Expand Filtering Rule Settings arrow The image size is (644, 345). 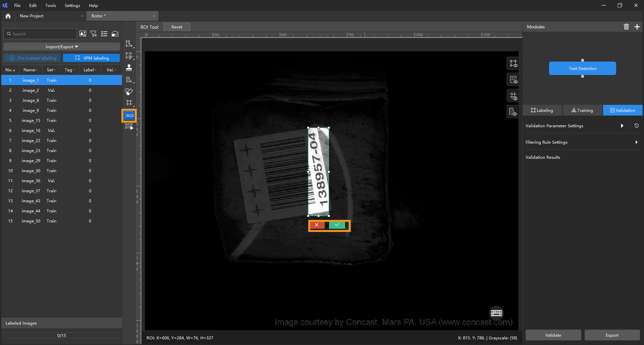pos(636,142)
